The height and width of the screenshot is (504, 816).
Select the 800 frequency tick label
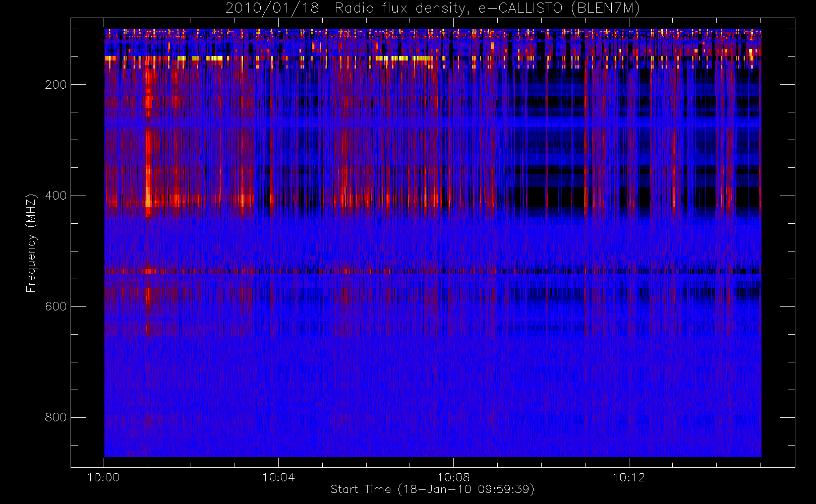click(56, 417)
